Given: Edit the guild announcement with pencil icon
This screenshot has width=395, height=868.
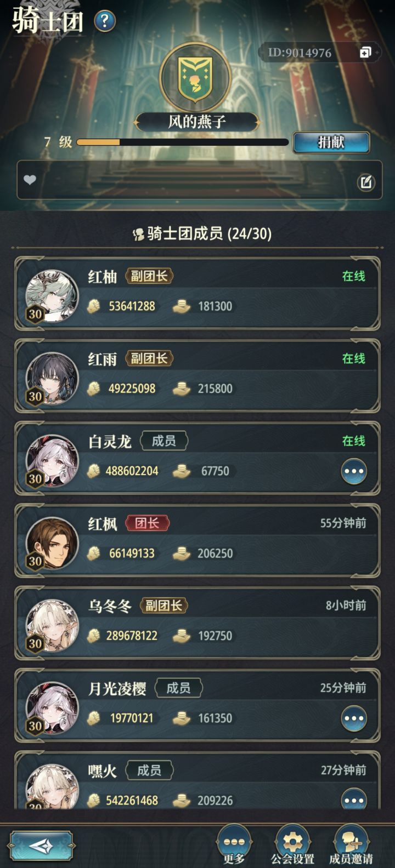Looking at the screenshot, I should point(366,181).
